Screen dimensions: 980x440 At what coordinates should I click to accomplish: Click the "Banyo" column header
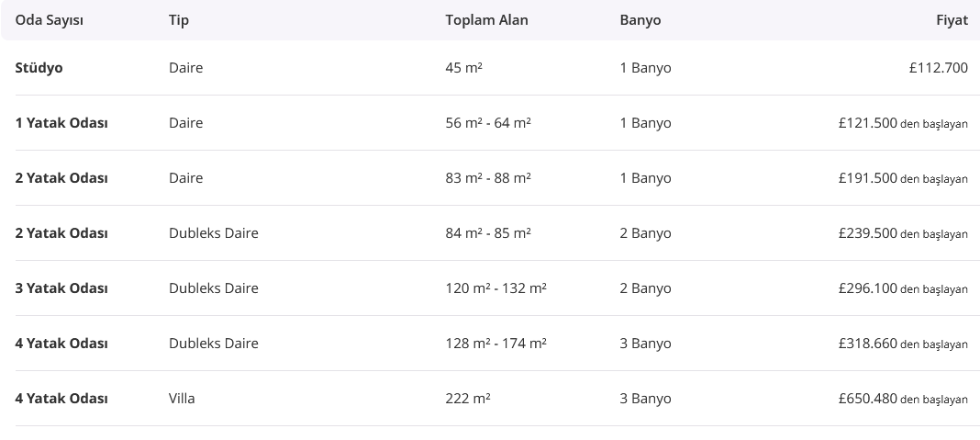(x=640, y=20)
